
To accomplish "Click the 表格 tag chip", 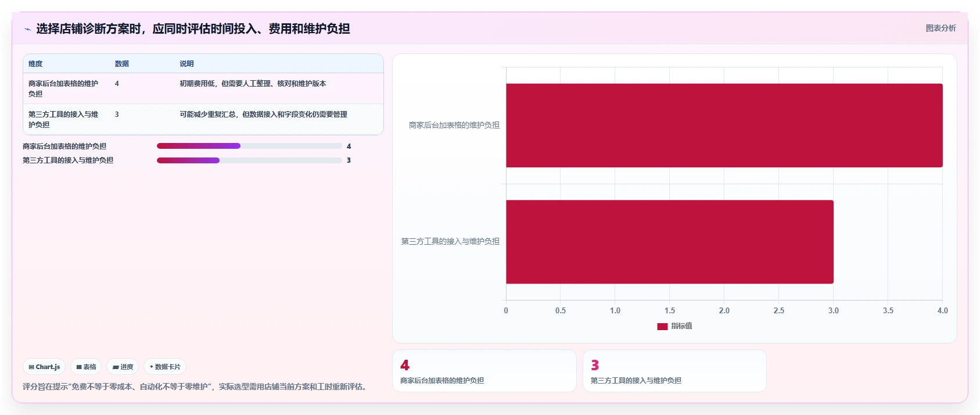I will 86,367.
